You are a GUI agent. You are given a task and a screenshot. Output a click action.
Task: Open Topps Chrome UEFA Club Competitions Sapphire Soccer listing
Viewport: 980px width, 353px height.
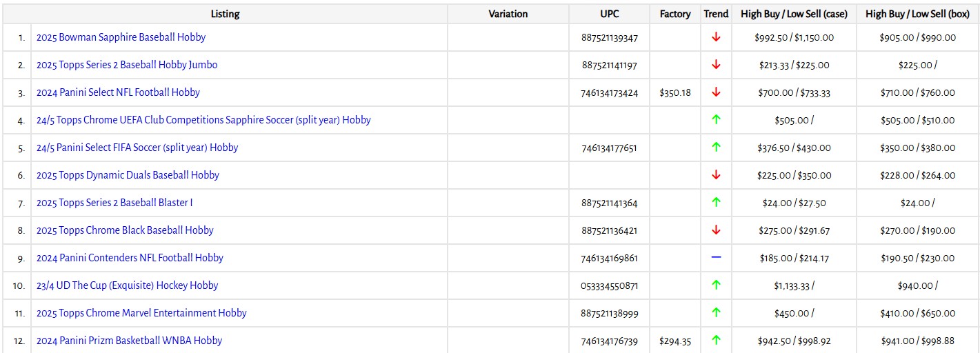click(203, 120)
